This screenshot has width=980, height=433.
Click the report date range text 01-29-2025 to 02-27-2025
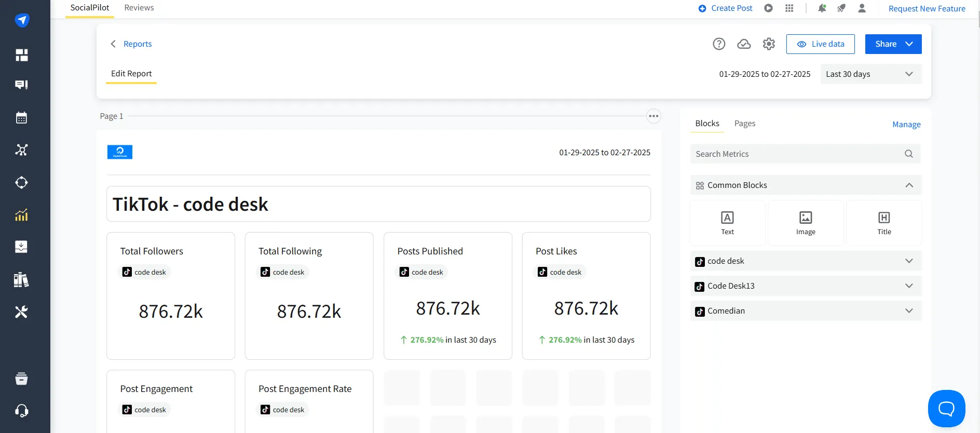pos(605,153)
